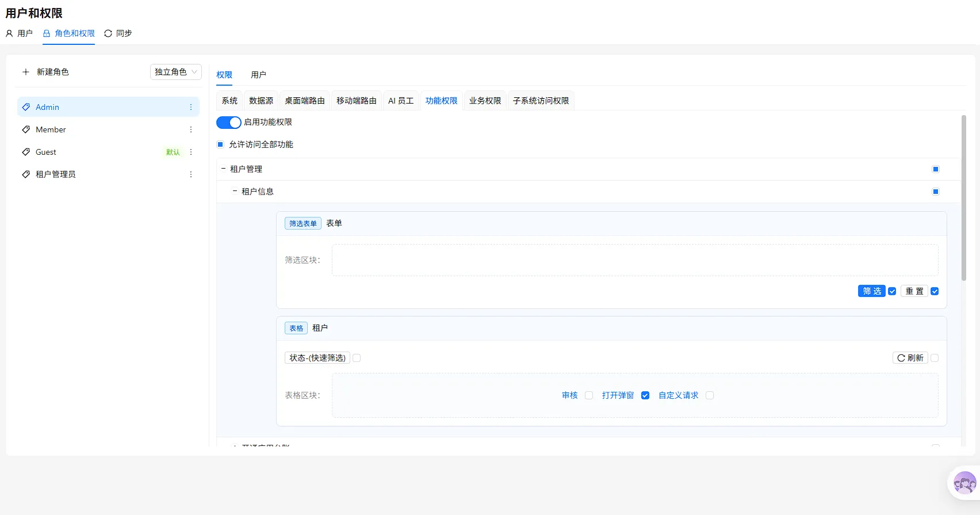This screenshot has width=980, height=515.
Task: Check the checkbox next to 刷新 button
Action: tap(935, 358)
